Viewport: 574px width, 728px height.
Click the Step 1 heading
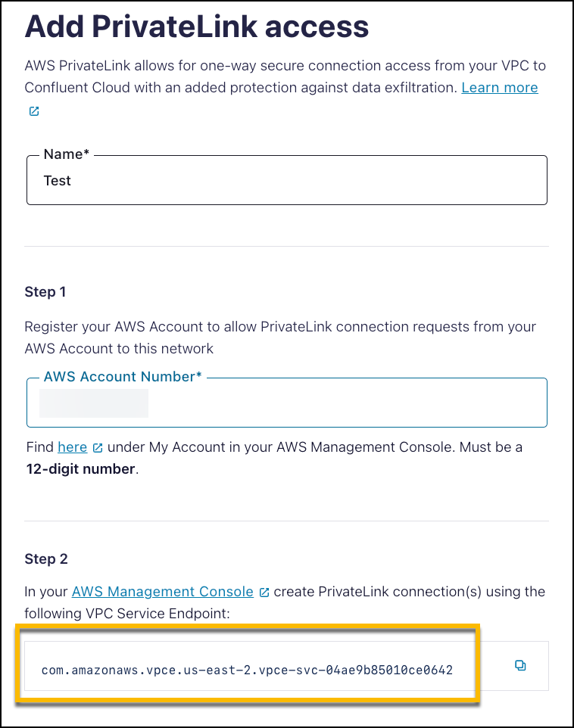[x=46, y=292]
